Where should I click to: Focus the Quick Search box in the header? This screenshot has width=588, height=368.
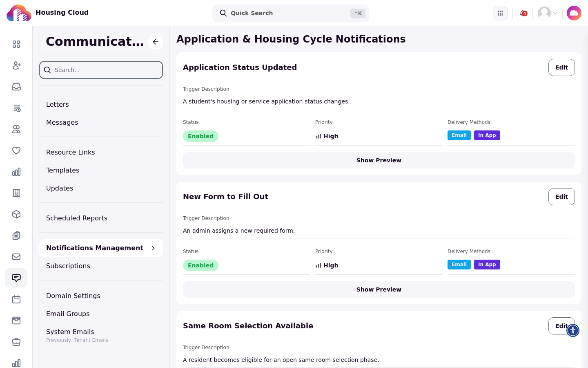point(291,13)
